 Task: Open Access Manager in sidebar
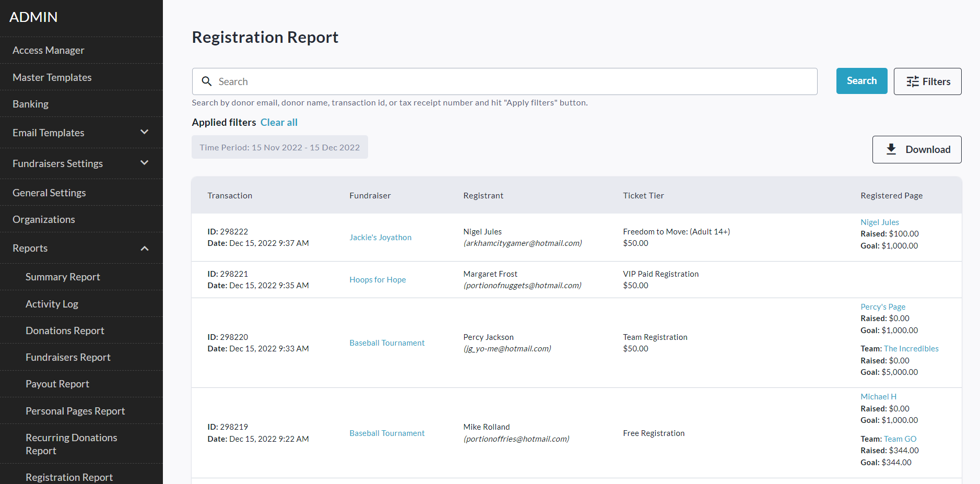pyautogui.click(x=49, y=50)
